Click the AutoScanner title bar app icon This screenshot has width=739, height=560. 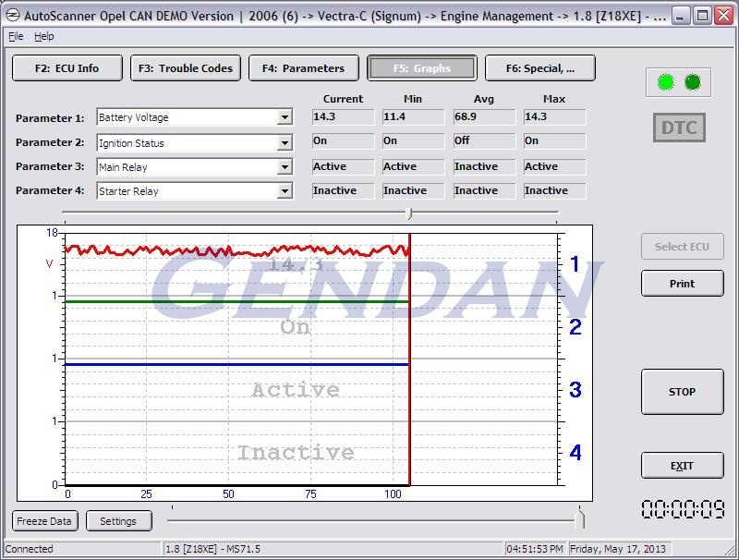[12, 16]
